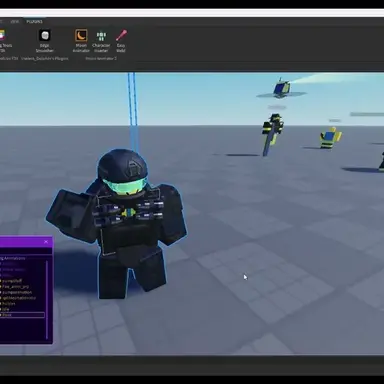Click the animations list vertical scrollbar
The width and height of the screenshot is (384, 384).
coord(47,299)
